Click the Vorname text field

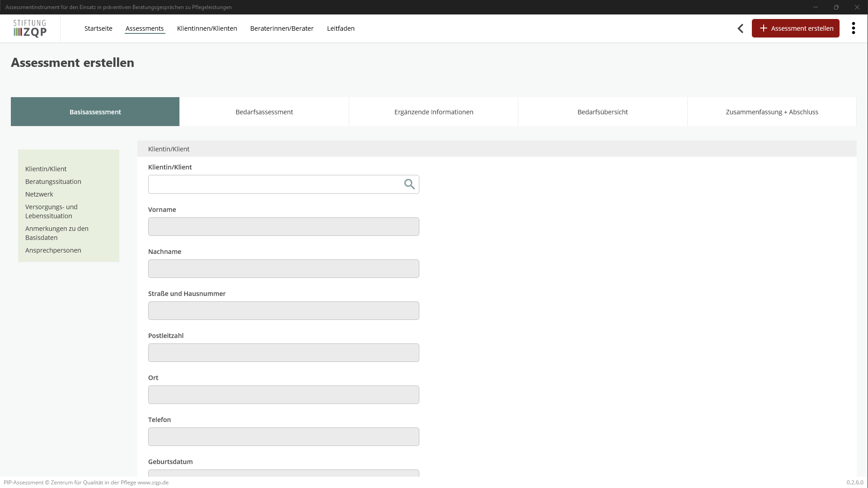click(x=283, y=227)
